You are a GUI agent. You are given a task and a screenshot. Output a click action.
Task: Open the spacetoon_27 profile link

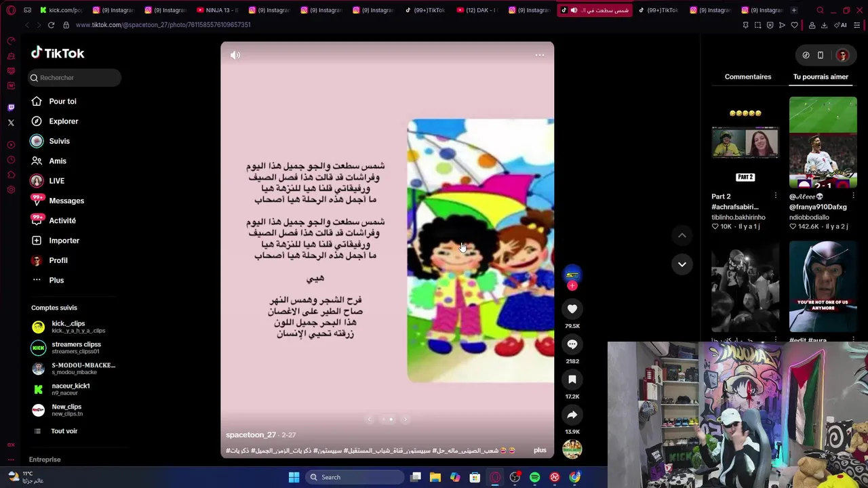(251, 435)
